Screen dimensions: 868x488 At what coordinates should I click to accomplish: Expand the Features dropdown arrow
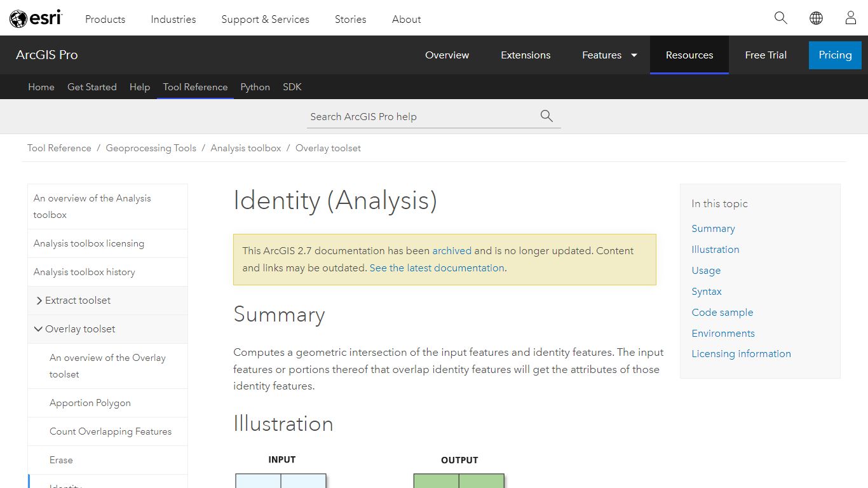[x=634, y=55]
